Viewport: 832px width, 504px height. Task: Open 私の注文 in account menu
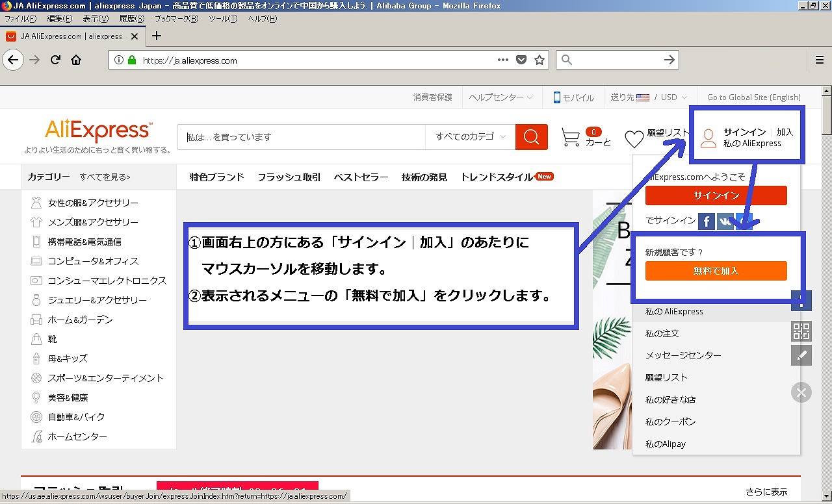pos(662,333)
